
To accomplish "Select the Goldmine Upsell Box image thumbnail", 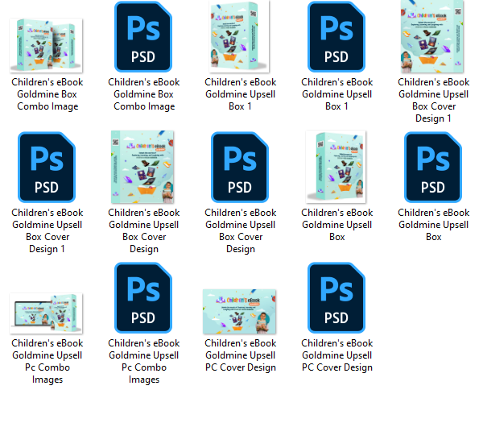I will [x=336, y=167].
